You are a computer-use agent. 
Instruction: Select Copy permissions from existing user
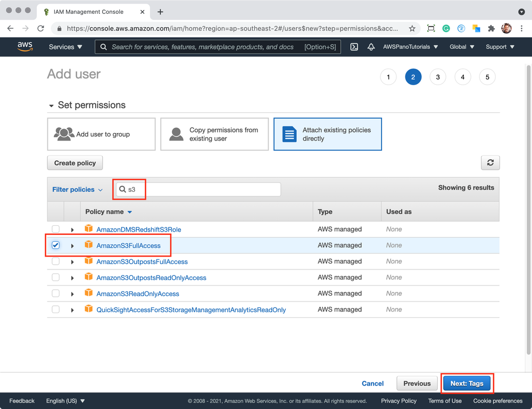(214, 134)
